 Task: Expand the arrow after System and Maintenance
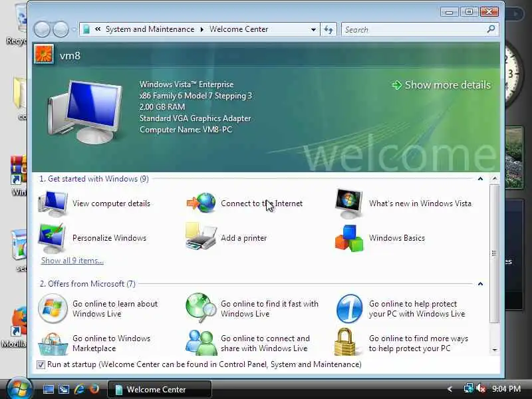point(202,29)
